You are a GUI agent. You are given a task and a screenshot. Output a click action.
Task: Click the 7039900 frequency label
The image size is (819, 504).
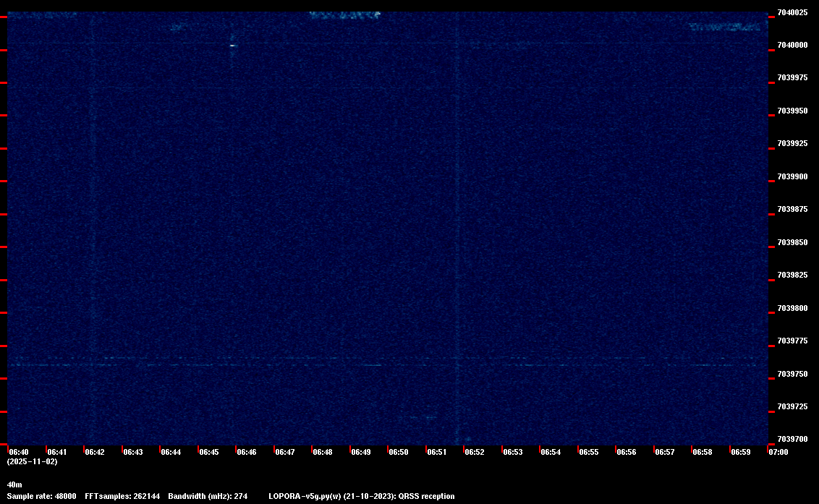pos(792,176)
